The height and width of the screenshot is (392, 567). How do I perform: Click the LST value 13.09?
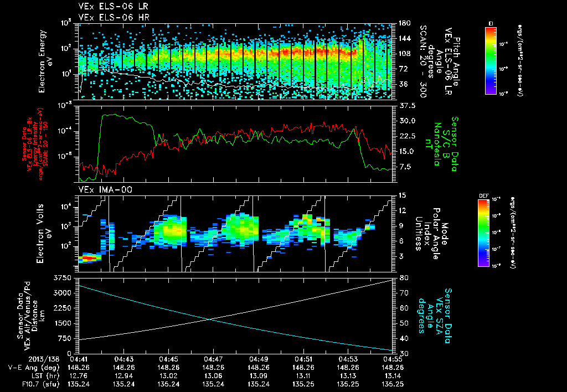click(259, 376)
